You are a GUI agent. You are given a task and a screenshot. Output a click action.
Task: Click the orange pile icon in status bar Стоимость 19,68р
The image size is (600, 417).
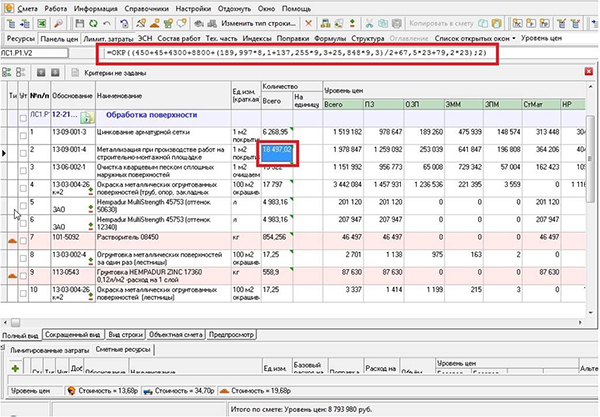coord(225,391)
